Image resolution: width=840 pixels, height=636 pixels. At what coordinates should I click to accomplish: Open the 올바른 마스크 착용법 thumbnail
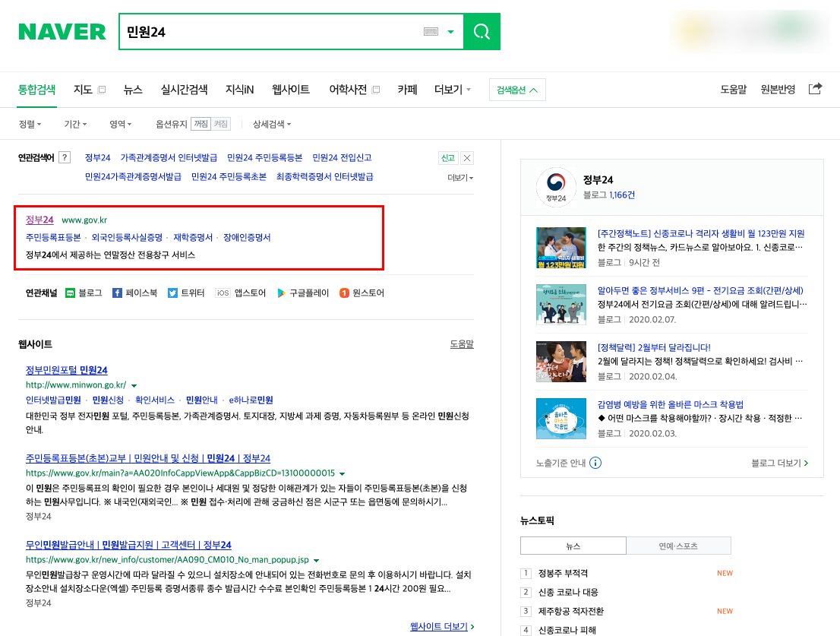561,419
